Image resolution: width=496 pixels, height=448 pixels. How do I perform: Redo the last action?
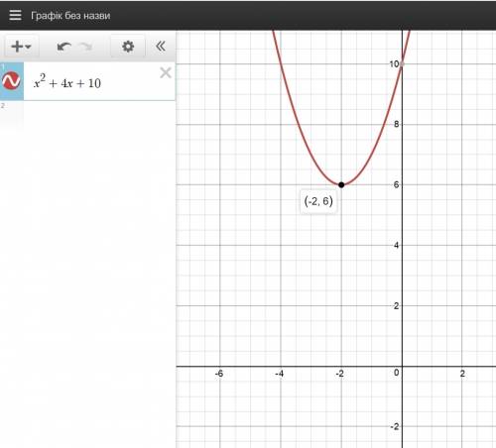(x=86, y=47)
